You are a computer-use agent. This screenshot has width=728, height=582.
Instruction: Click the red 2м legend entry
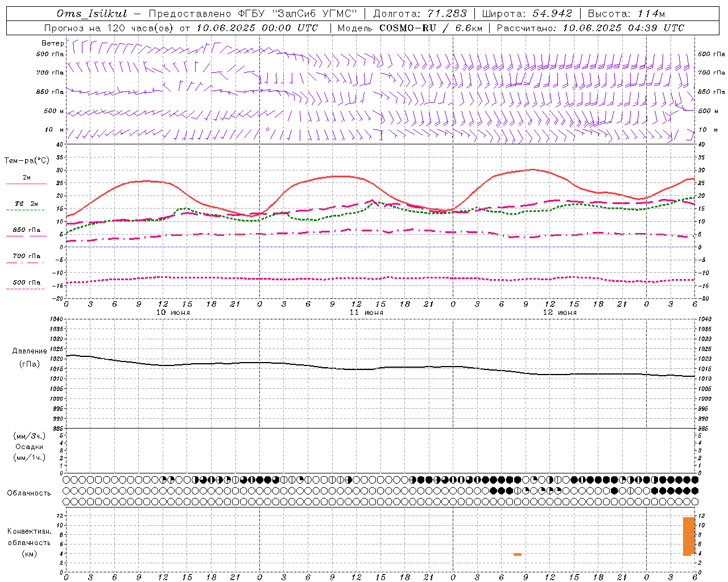tap(26, 180)
